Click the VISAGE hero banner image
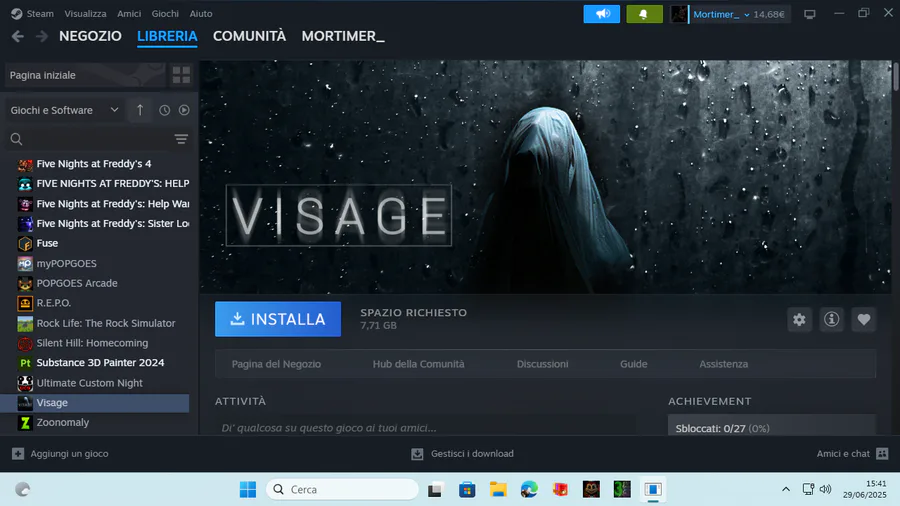Screen dimensions: 900x506 click(545, 177)
